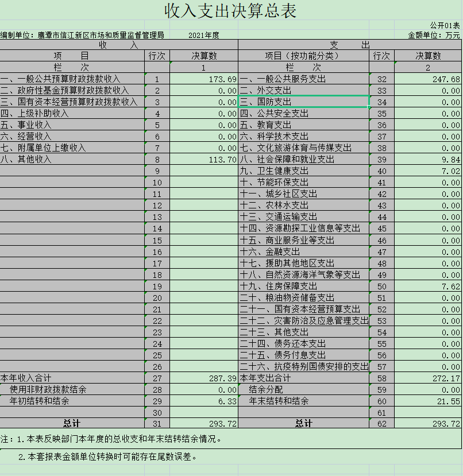Click cell 年末结转和结余
Viewport: 463px width, 476px height.
303,401
